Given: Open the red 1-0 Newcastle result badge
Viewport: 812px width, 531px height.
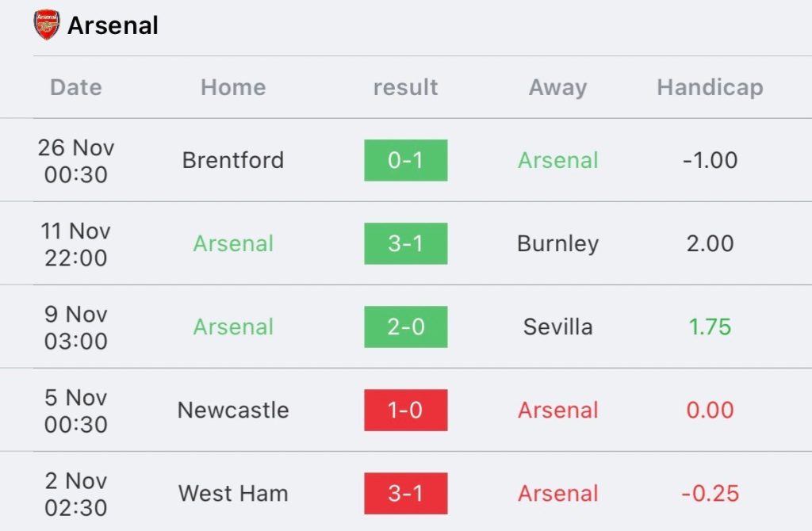Looking at the screenshot, I should coord(405,411).
